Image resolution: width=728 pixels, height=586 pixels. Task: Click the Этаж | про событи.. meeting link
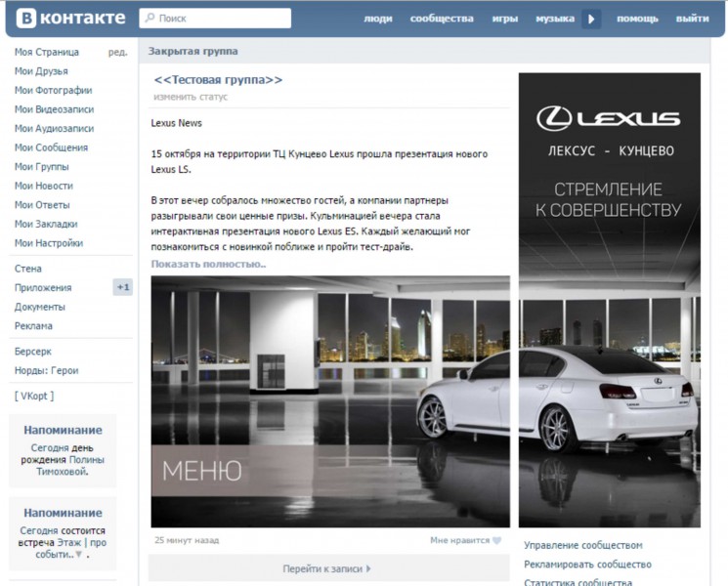[x=72, y=548]
